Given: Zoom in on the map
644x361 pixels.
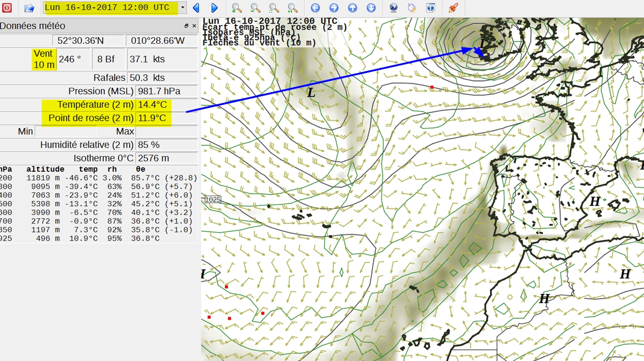Looking at the screenshot, I should tap(236, 8).
